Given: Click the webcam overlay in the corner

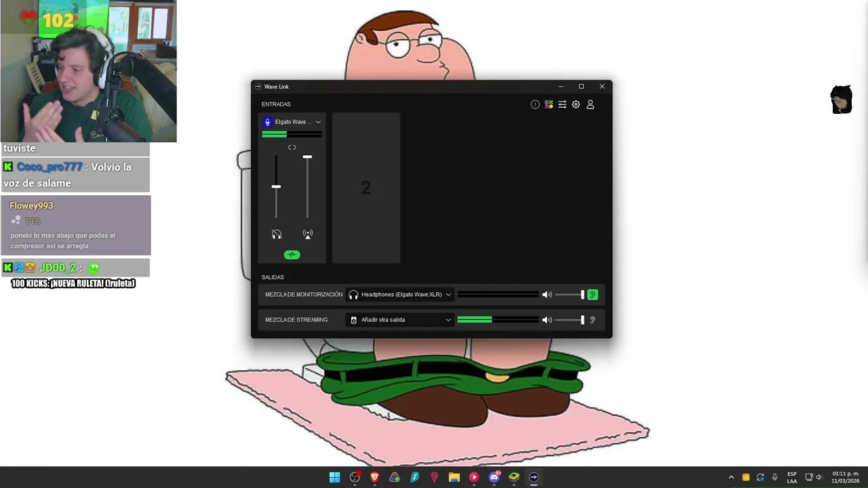Looking at the screenshot, I should [x=88, y=71].
